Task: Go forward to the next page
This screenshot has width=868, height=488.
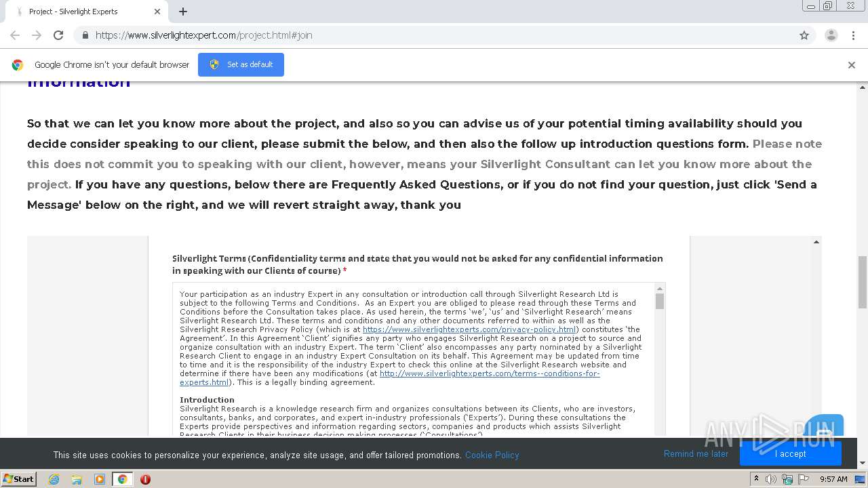Action: [x=37, y=35]
